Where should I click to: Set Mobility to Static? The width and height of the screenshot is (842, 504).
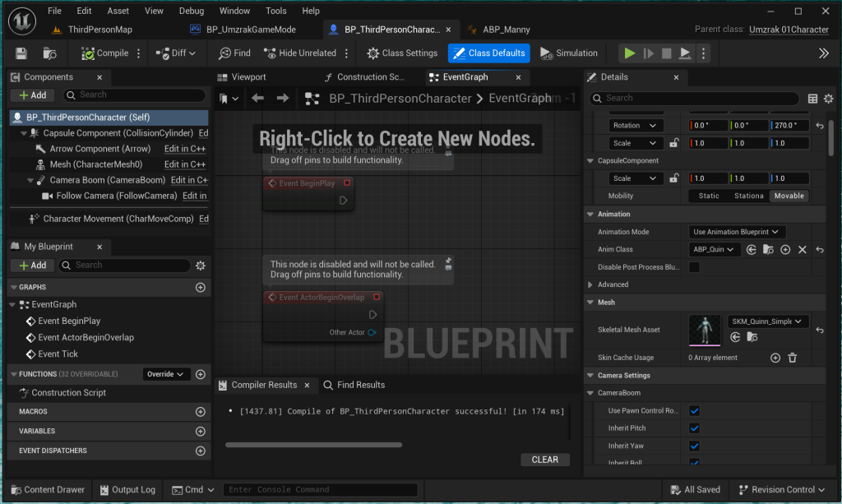(708, 196)
